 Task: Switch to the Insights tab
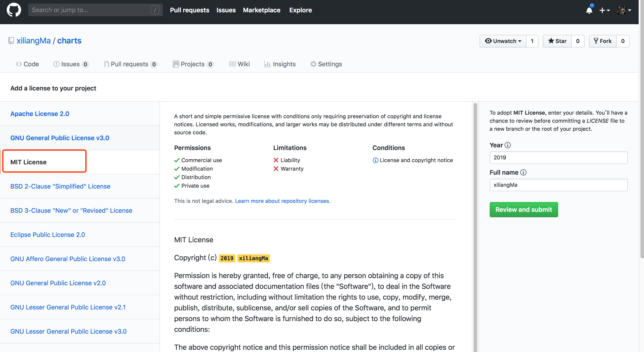(x=280, y=64)
